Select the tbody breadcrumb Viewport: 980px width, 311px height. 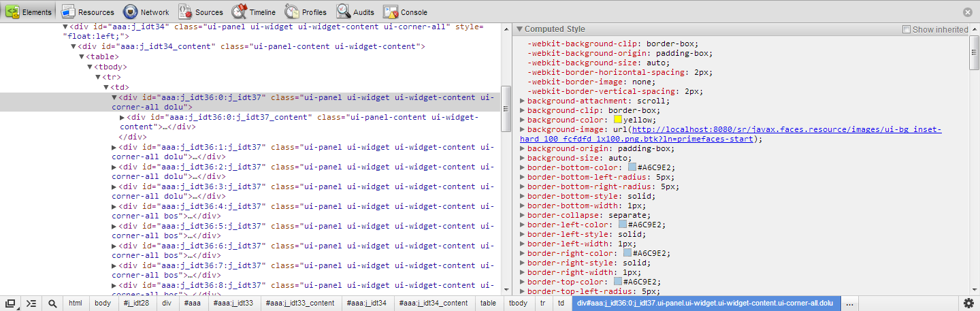[519, 304]
